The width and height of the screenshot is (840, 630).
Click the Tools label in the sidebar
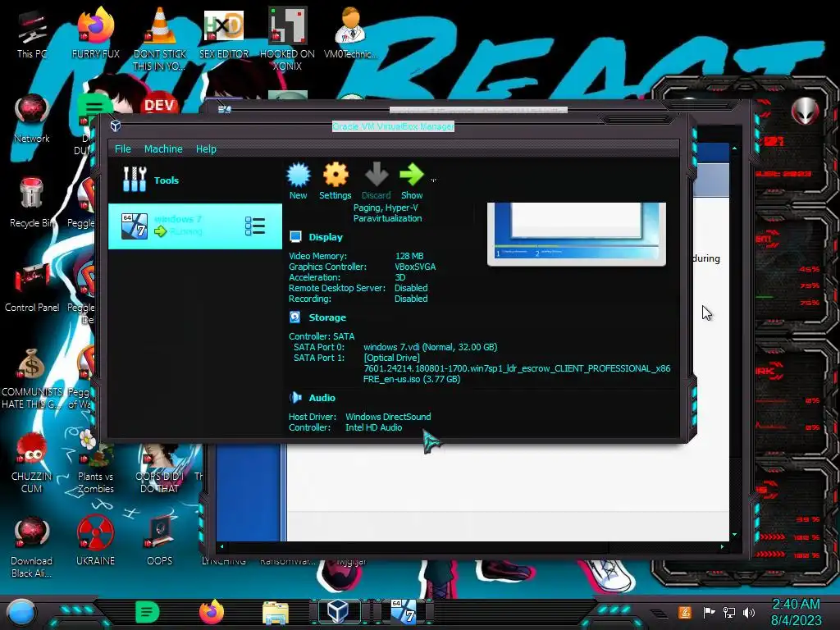click(x=167, y=180)
